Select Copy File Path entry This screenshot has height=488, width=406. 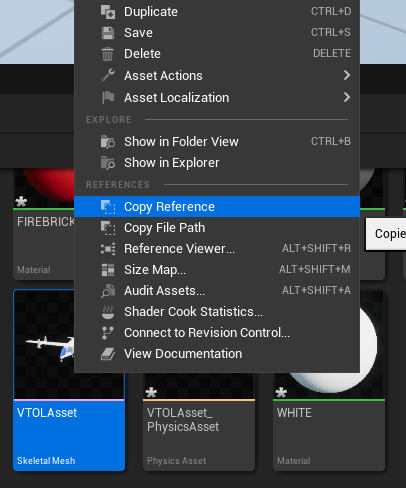click(x=217, y=228)
